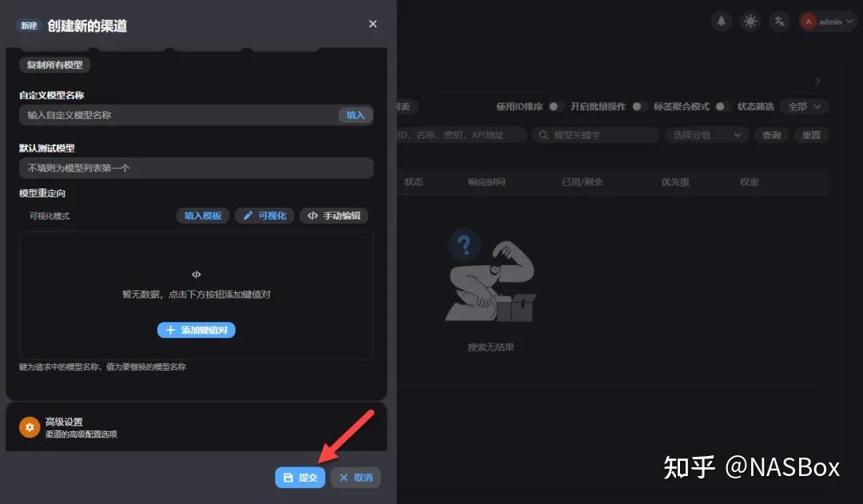The width and height of the screenshot is (863, 504).
Task: Open the 状态筛选 全部 dropdown
Action: tap(804, 107)
